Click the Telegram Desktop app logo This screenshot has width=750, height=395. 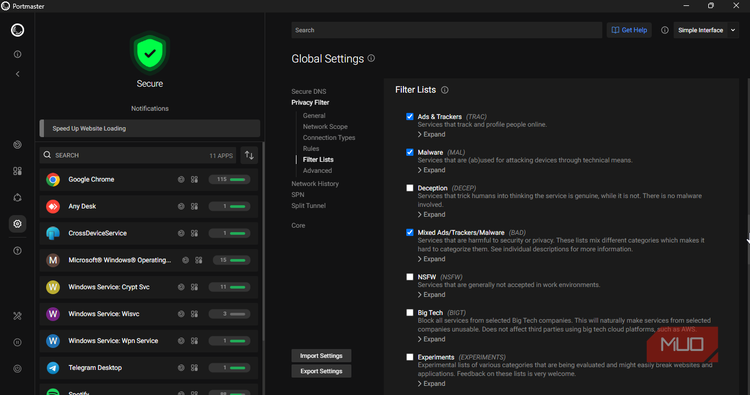[x=53, y=368]
